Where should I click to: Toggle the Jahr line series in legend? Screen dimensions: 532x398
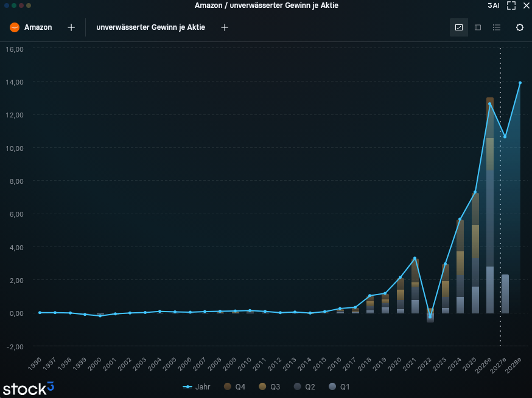[197, 387]
